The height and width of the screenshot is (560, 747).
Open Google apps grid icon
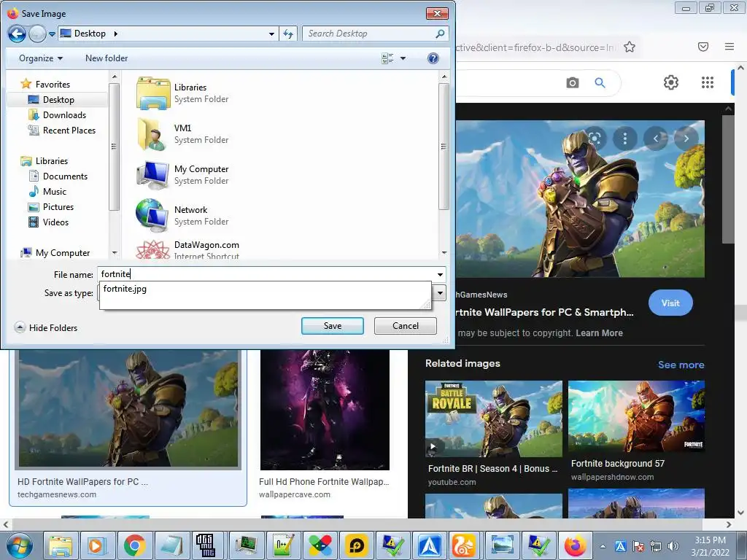708,82
